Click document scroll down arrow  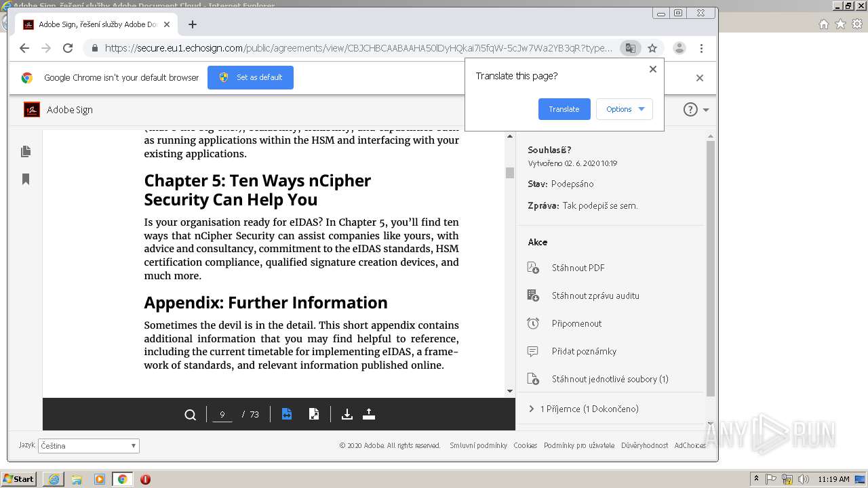(510, 391)
